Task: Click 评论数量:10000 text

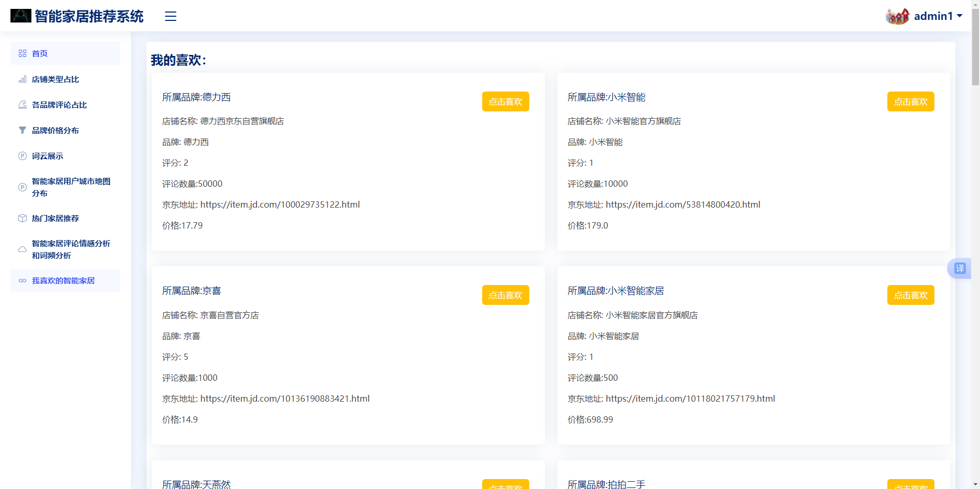Action: coord(597,184)
